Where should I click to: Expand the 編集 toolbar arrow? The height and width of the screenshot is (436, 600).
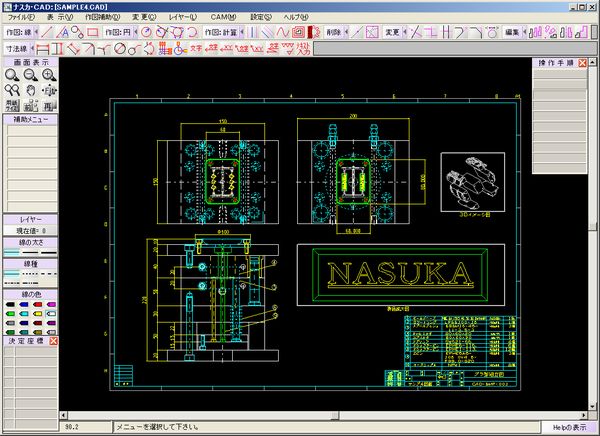[525, 32]
